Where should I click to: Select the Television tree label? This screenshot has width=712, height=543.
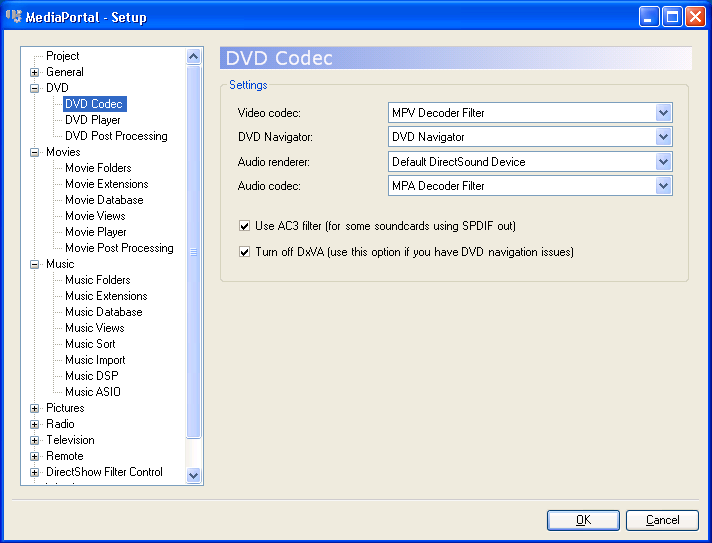[70, 440]
